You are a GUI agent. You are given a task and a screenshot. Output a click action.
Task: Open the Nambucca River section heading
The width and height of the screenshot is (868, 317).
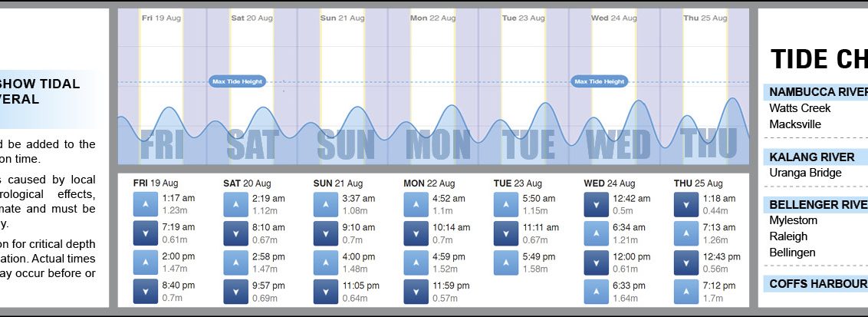[817, 92]
